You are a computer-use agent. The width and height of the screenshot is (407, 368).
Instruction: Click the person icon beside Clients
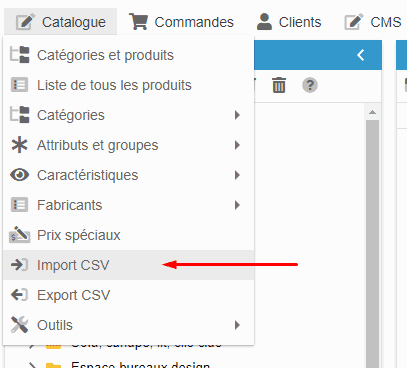265,22
